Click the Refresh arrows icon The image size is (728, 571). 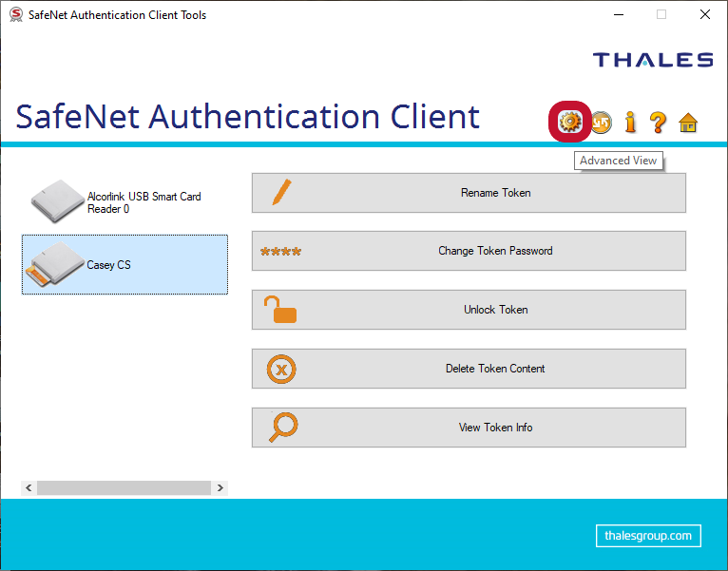601,123
